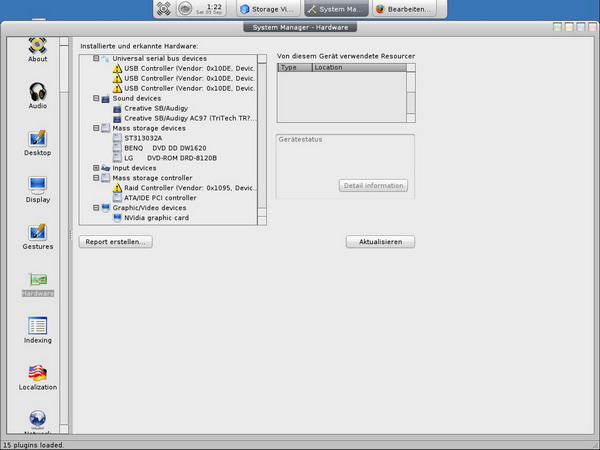
Task: Select Raid Controller entry text
Action: click(x=190, y=188)
